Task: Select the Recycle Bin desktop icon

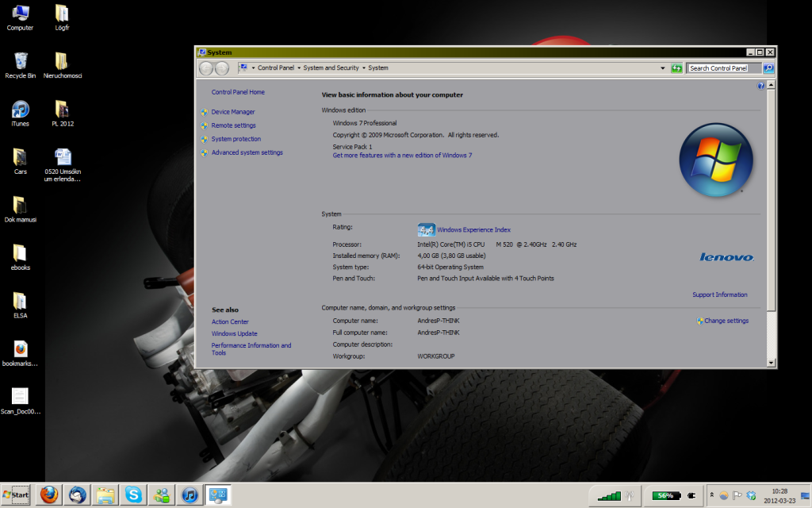Action: coord(20,66)
